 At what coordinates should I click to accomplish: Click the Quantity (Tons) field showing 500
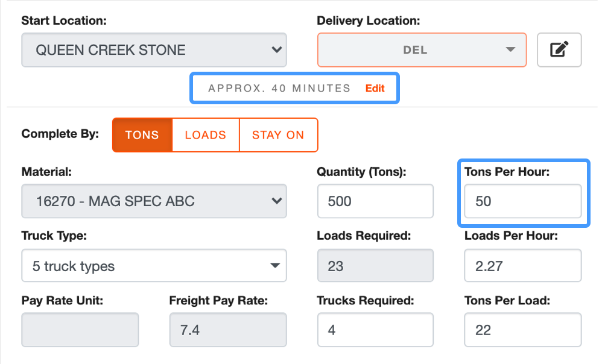tap(375, 201)
